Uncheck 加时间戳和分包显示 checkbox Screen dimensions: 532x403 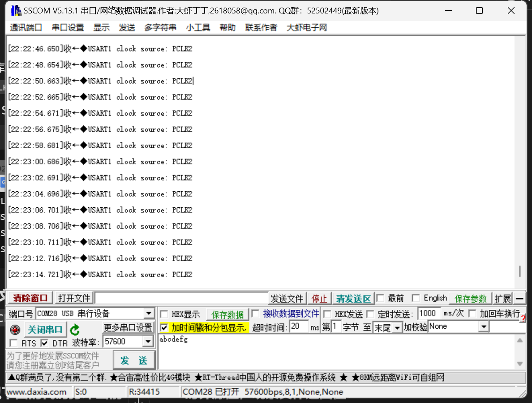point(164,328)
